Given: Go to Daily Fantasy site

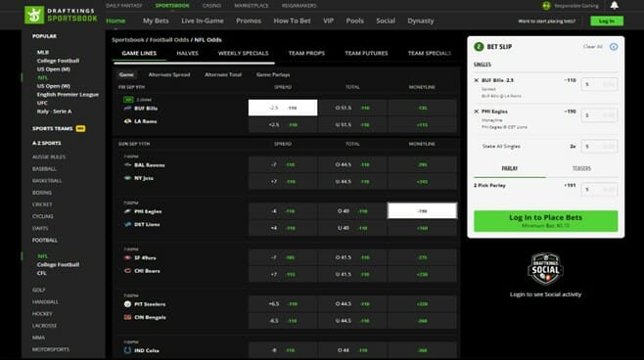Looking at the screenshot, I should [124, 6].
